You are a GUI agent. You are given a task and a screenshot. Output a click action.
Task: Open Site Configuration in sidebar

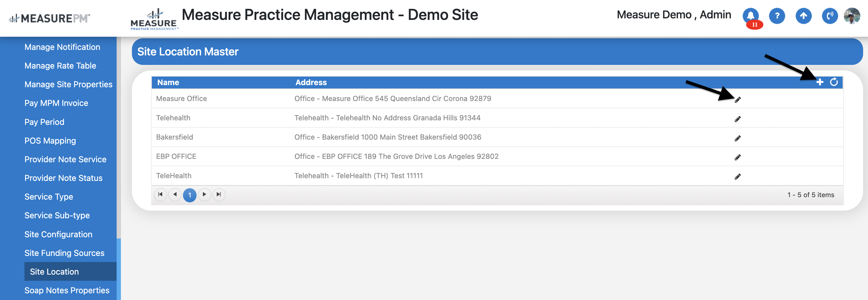point(58,234)
